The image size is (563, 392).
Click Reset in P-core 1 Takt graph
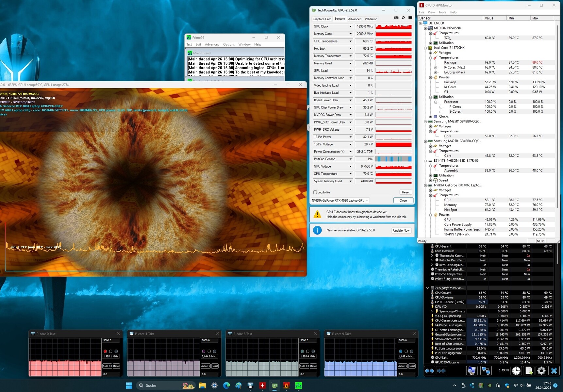tap(215, 366)
